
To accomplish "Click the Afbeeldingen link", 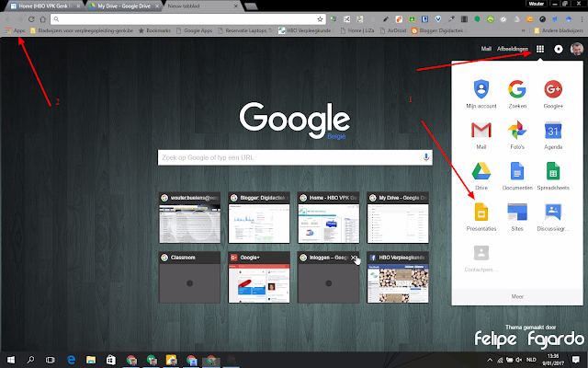I will pos(513,49).
